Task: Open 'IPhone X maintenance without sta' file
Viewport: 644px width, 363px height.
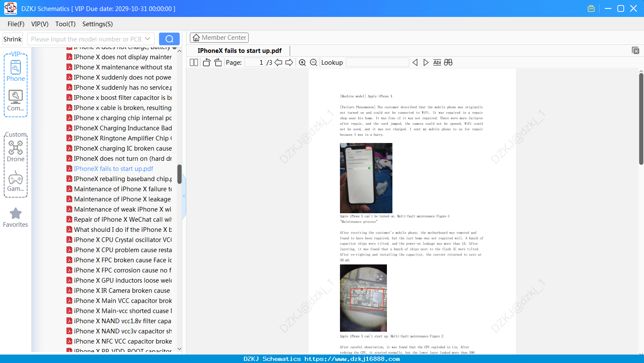Action: click(x=119, y=67)
